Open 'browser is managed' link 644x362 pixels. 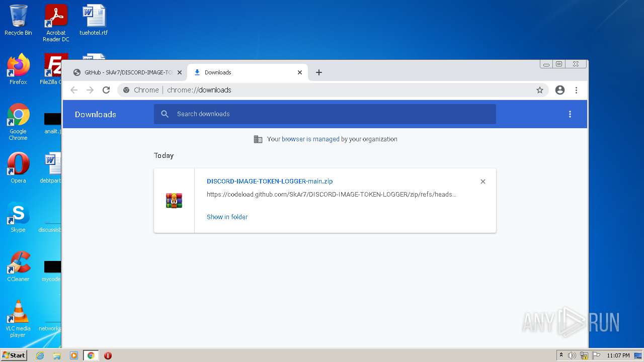[x=310, y=139]
